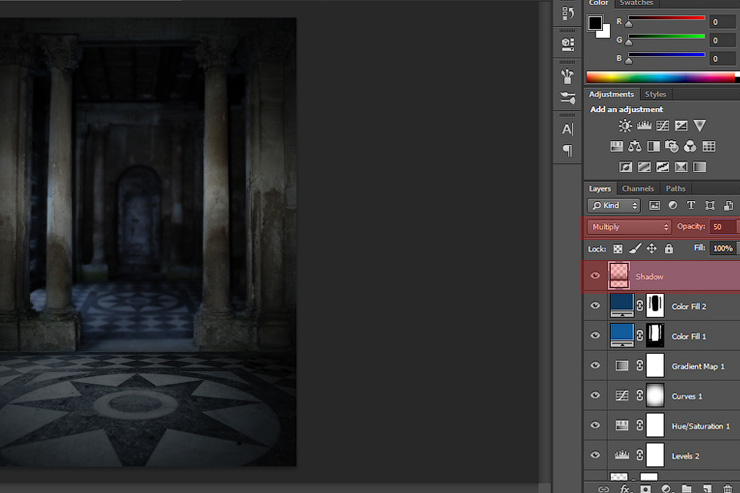The height and width of the screenshot is (493, 740).
Task: Add a Vibrance adjustment triangle icon
Action: pyautogui.click(x=700, y=126)
